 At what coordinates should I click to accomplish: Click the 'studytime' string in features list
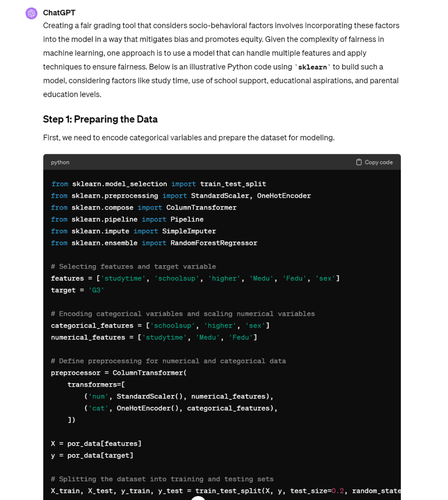coord(123,278)
